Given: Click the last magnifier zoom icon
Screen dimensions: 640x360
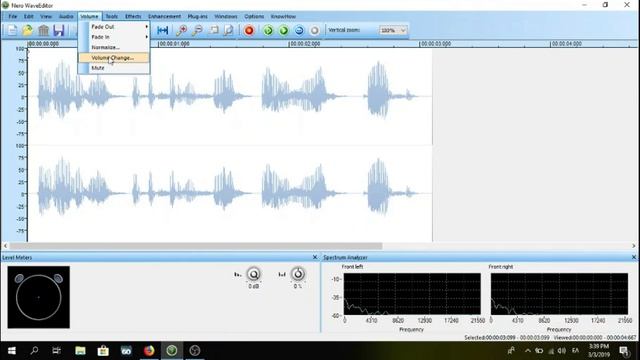Looking at the screenshot, I should (229, 30).
